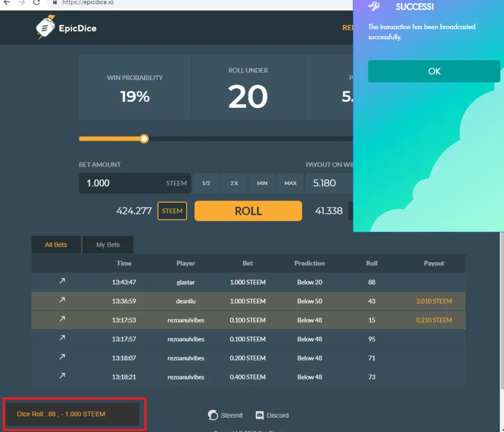Click the Prediction column header

[310, 263]
